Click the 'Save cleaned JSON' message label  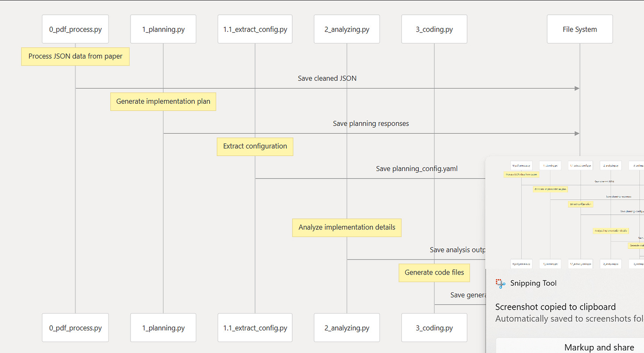point(327,78)
